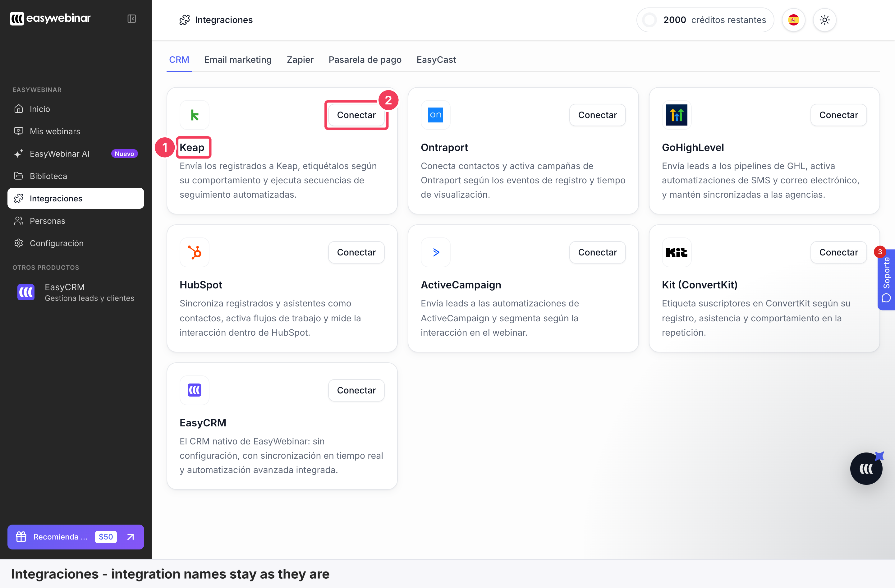The image size is (895, 588).
Task: Connect the GoHighLevel integration
Action: pos(838,115)
